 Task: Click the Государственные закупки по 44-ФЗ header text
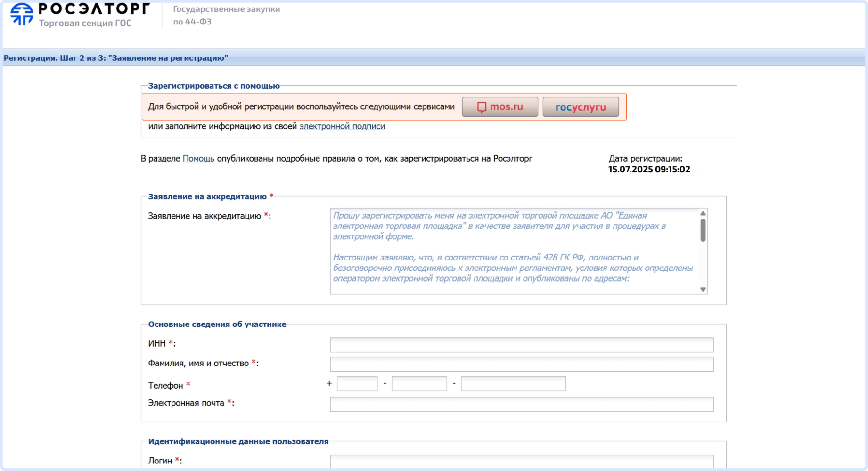[x=226, y=16]
